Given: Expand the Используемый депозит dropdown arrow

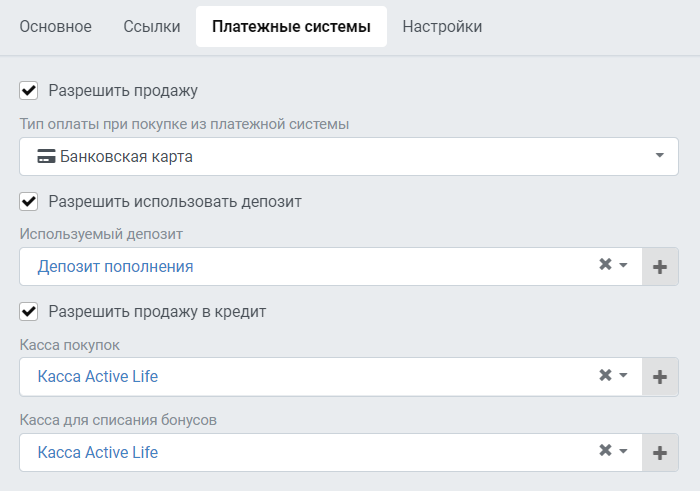Looking at the screenshot, I should click(x=623, y=265).
